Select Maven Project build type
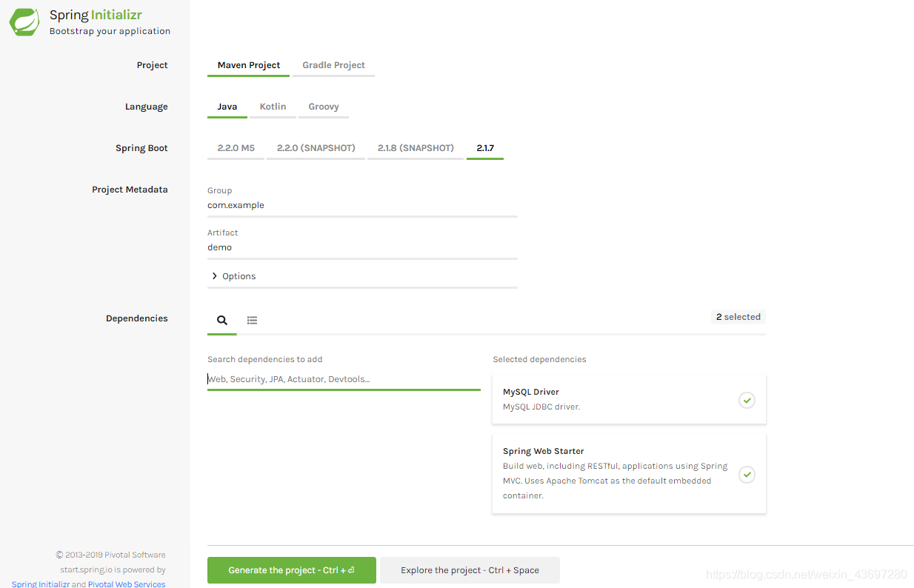 (x=249, y=65)
